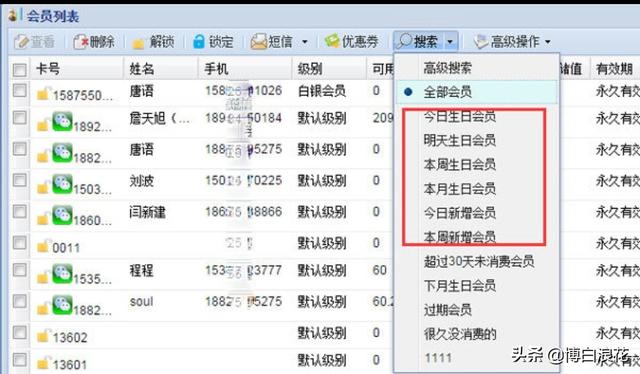Click the name cell 刘波
This screenshot has width=640, height=374.
[x=142, y=180]
